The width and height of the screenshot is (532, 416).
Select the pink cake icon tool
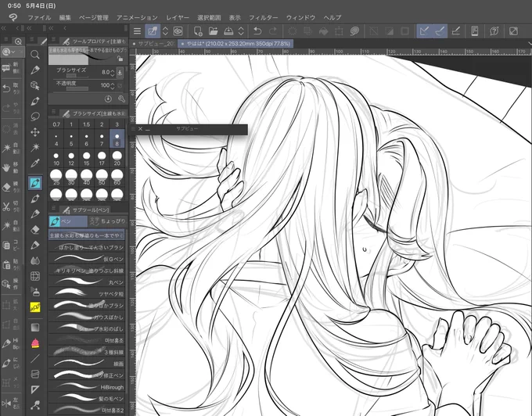(35, 343)
